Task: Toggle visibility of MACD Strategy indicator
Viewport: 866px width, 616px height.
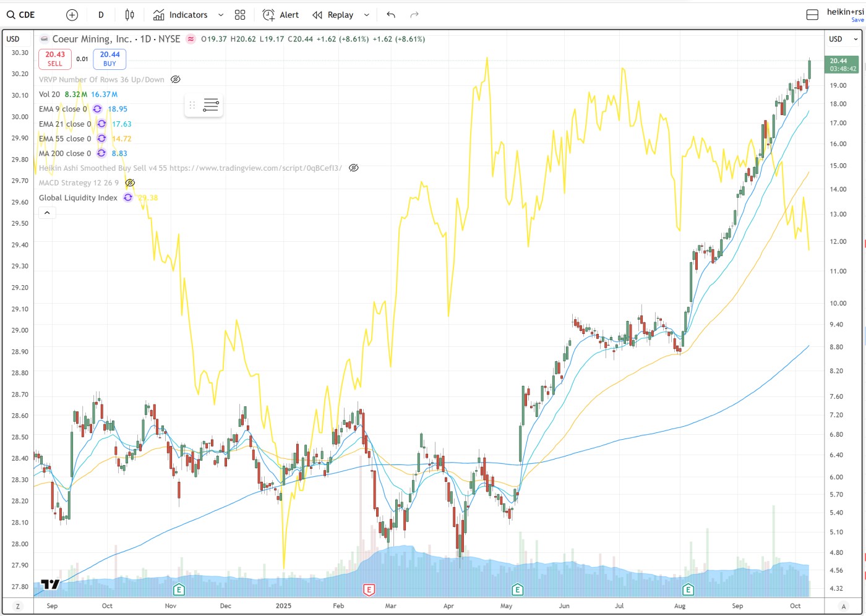Action: tap(130, 183)
